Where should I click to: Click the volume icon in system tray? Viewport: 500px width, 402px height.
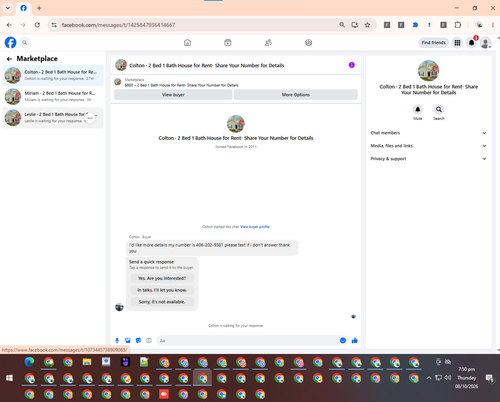click(448, 378)
